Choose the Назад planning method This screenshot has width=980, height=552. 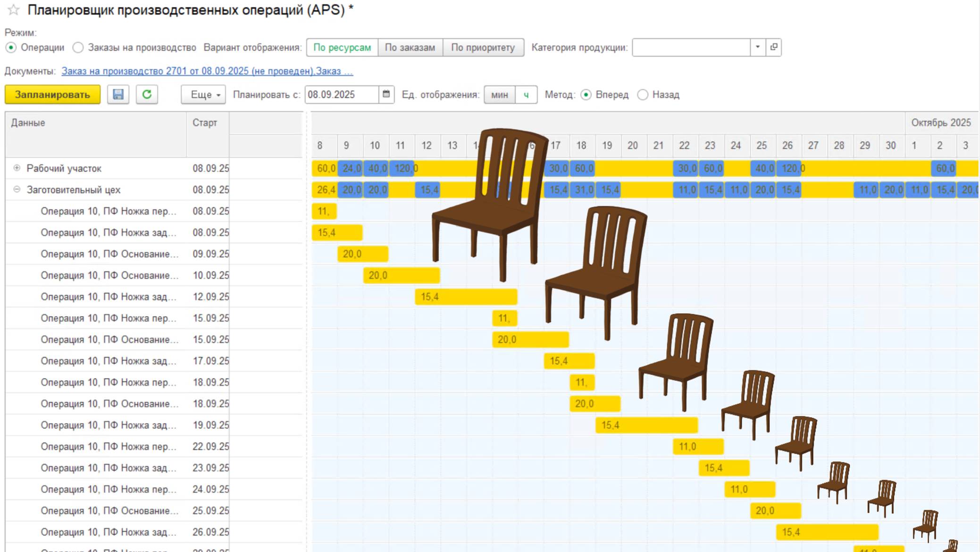coord(643,95)
